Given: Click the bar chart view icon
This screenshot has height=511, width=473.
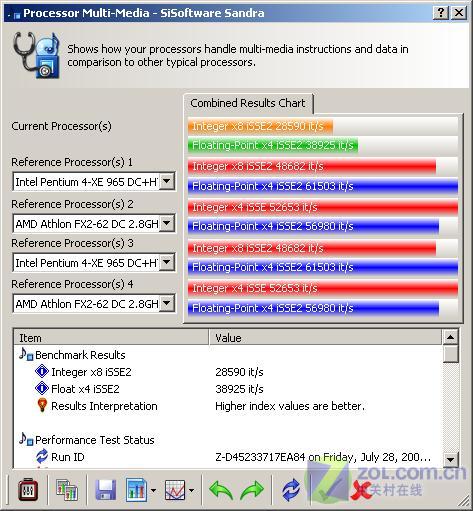Looking at the screenshot, I should click(136, 490).
